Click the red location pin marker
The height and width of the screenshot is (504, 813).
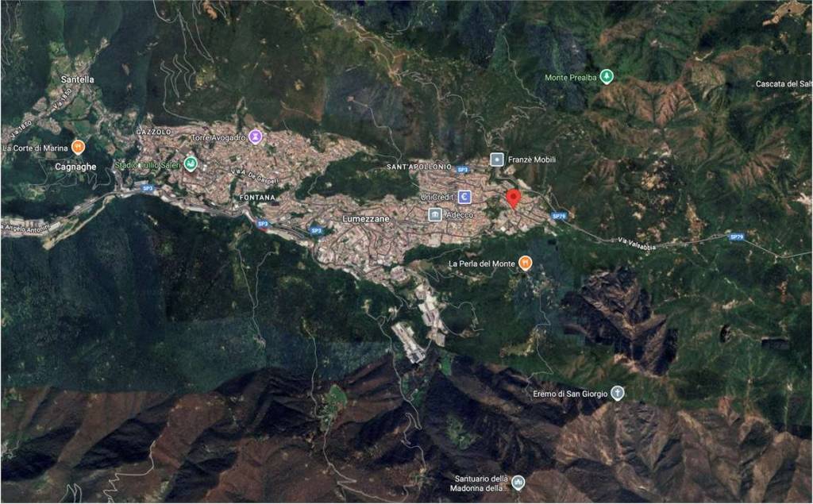click(514, 198)
